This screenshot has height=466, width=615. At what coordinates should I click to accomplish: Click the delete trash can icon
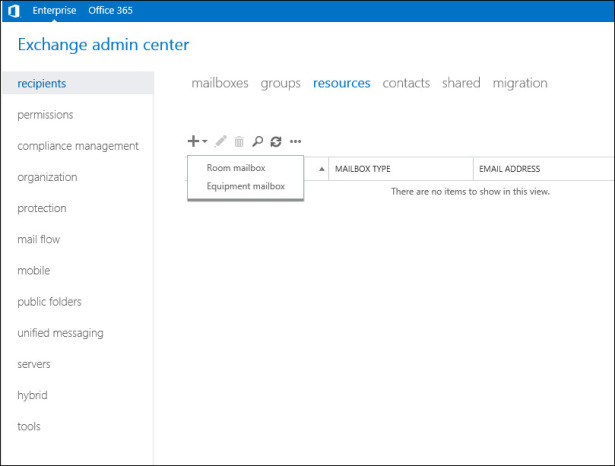click(x=239, y=141)
